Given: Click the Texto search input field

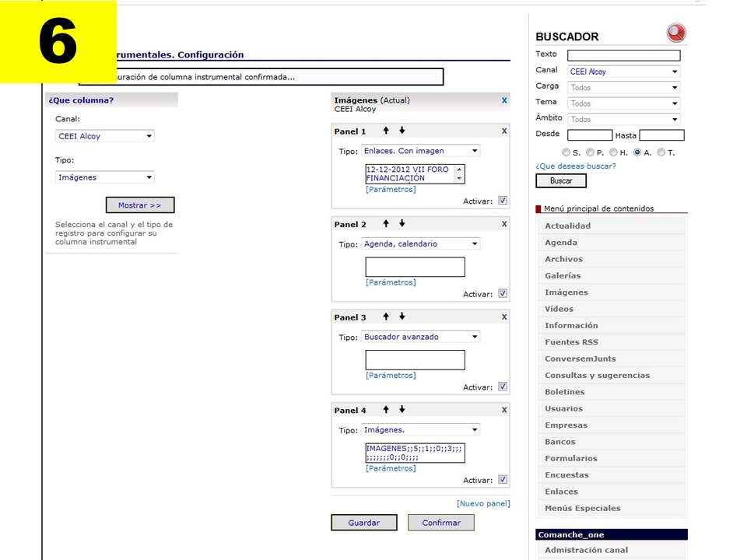Looking at the screenshot, I should (x=623, y=55).
